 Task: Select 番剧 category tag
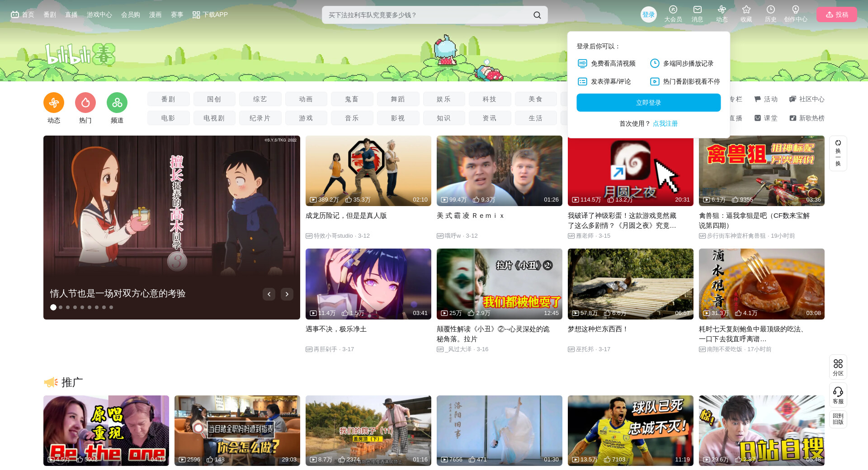pos(168,99)
